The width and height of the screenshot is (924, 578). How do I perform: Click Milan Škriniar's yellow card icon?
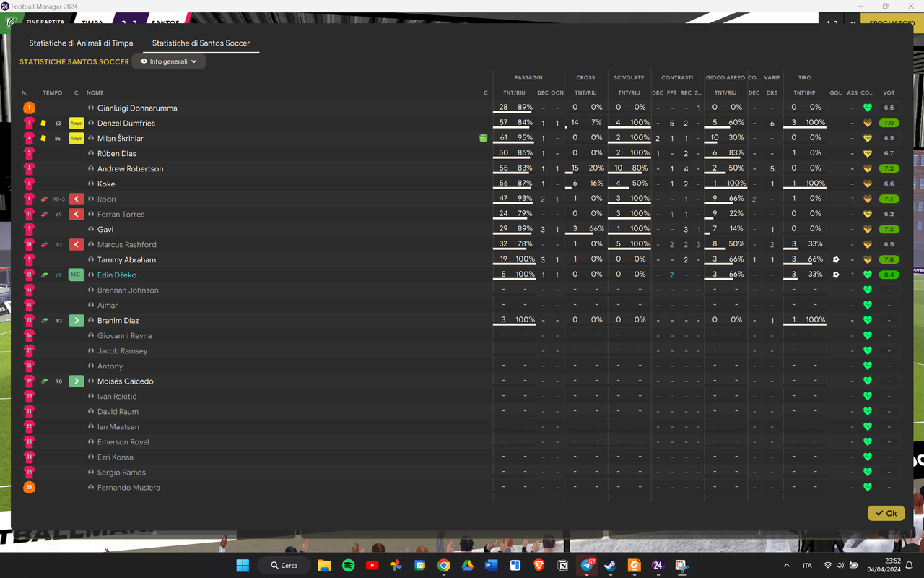pyautogui.click(x=43, y=138)
